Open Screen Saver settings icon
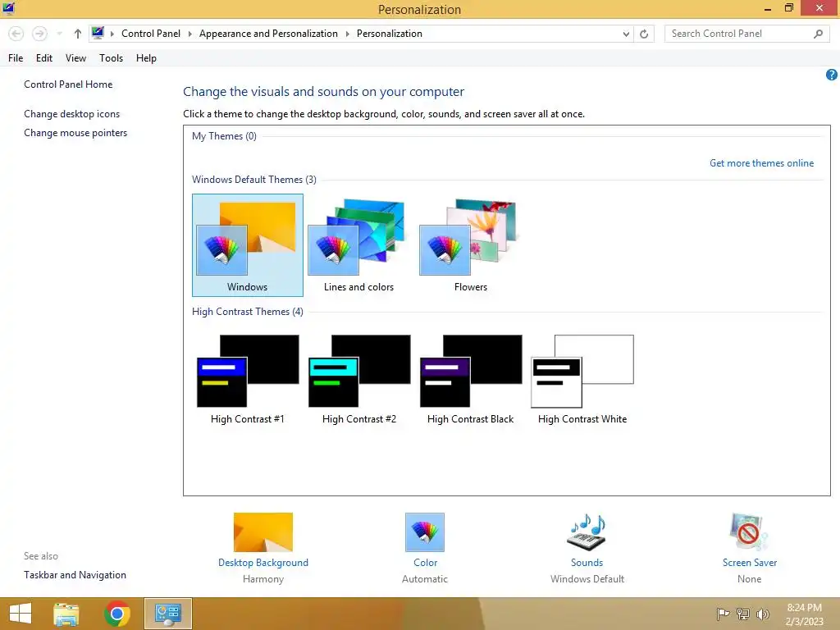The width and height of the screenshot is (840, 630). [749, 532]
